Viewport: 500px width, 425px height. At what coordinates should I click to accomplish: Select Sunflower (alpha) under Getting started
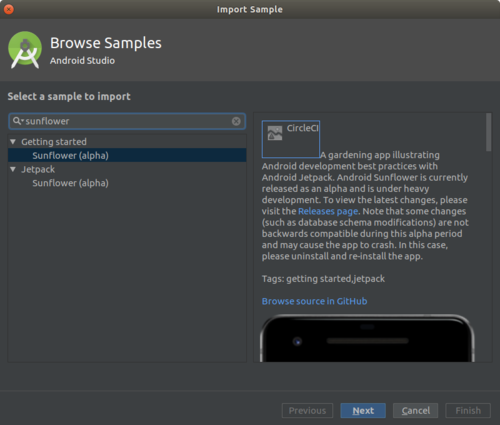pos(127,155)
